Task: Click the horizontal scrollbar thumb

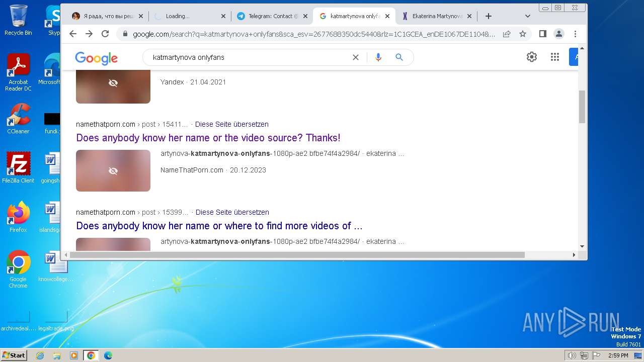Action: (x=297, y=255)
